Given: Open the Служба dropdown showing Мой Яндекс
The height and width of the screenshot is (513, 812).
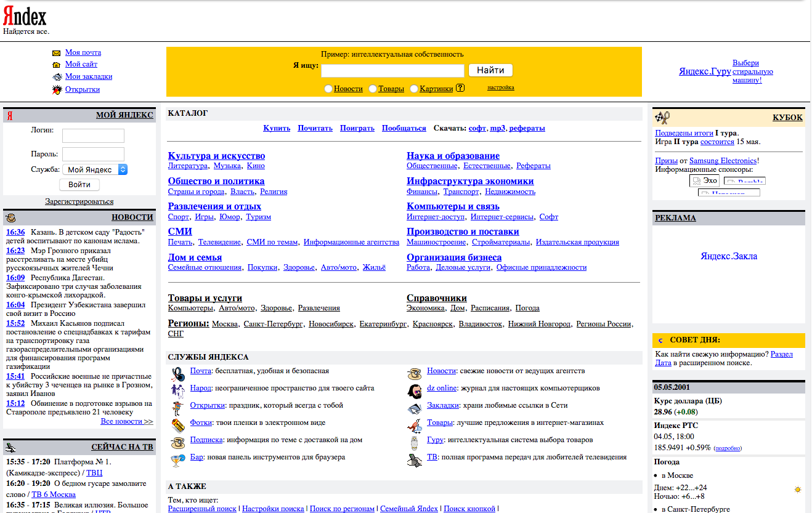Looking at the screenshot, I should 95,169.
